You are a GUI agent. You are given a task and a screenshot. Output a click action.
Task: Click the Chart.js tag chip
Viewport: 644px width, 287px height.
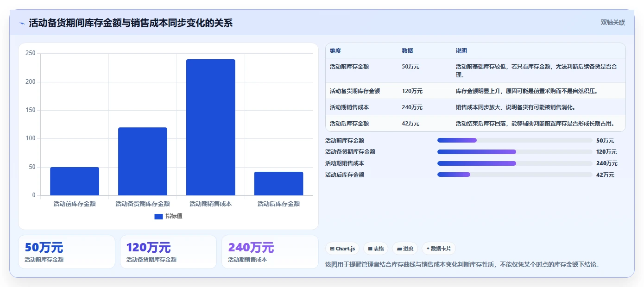point(342,249)
